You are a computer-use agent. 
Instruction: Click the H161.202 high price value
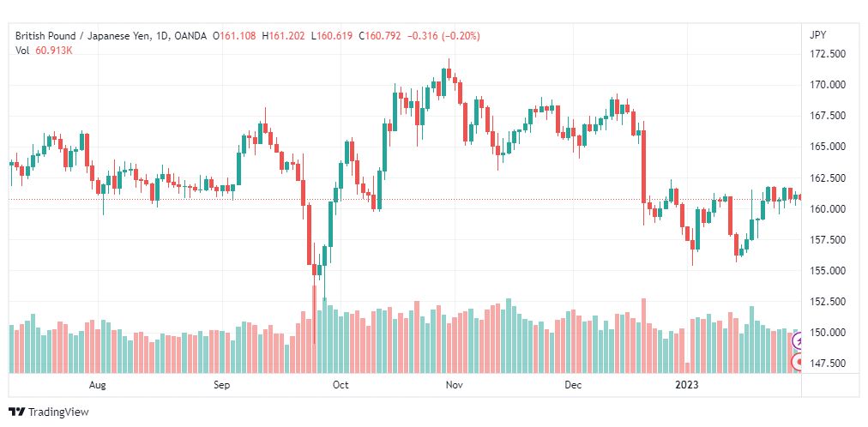coord(283,36)
